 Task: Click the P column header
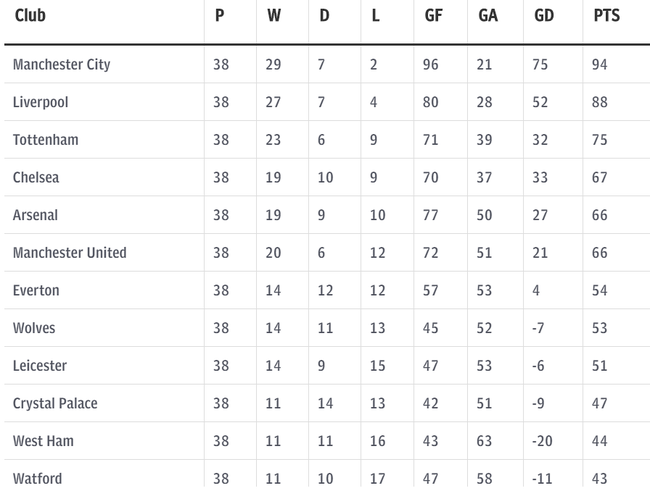(219, 16)
